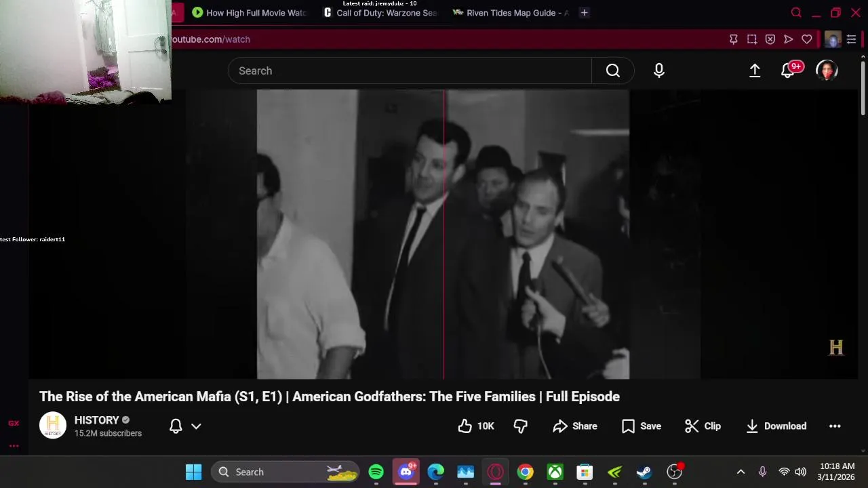868x488 pixels.
Task: Open the HISTORY channel name link
Action: [x=96, y=420]
